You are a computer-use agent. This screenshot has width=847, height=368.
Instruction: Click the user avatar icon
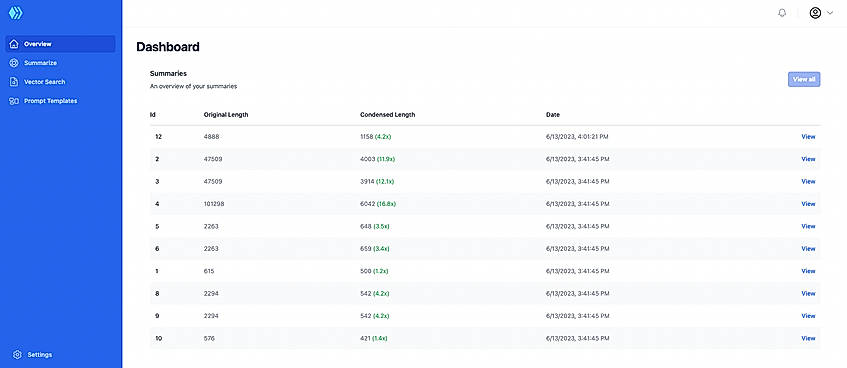[x=815, y=13]
